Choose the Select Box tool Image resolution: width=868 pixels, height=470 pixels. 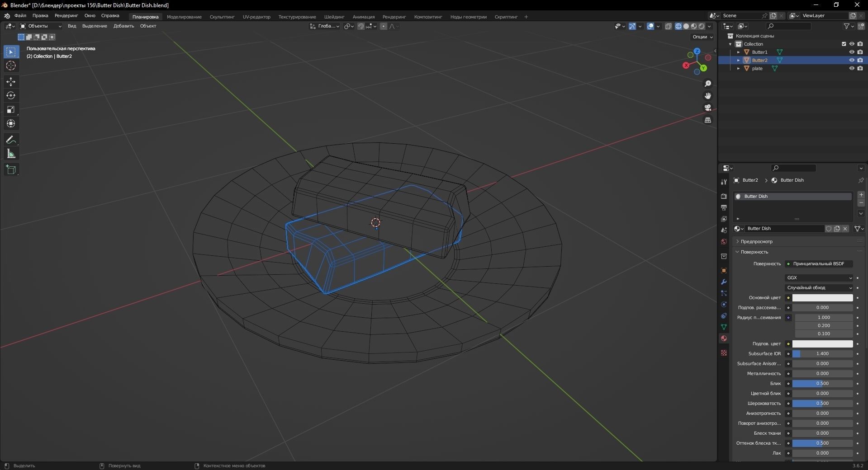[x=11, y=52]
